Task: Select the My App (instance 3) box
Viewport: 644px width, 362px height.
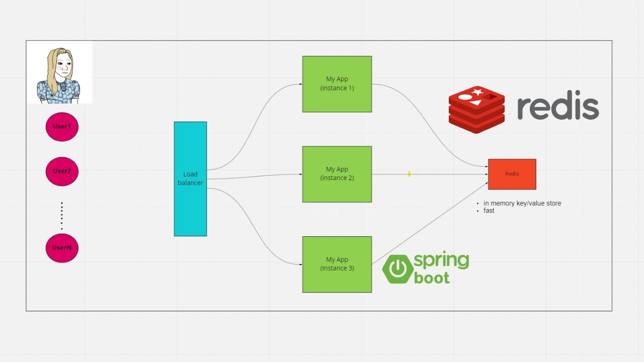Action: 337,264
